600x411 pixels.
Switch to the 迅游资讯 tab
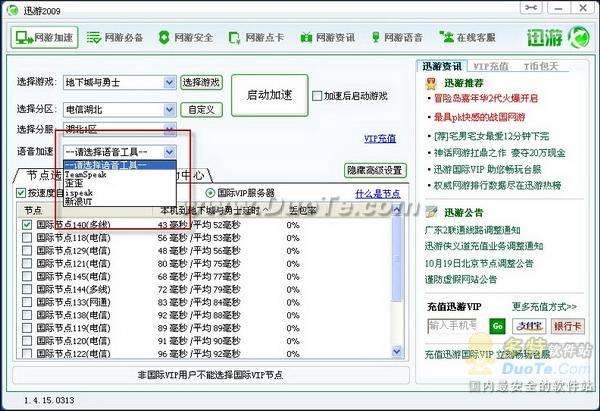(442, 66)
